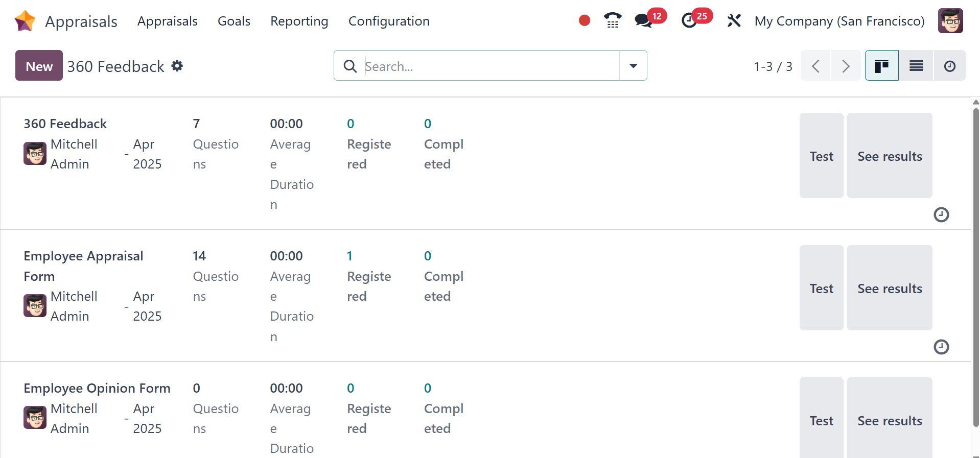The image size is (980, 458).
Task: Open the conversations chat icon
Action: pyautogui.click(x=643, y=20)
